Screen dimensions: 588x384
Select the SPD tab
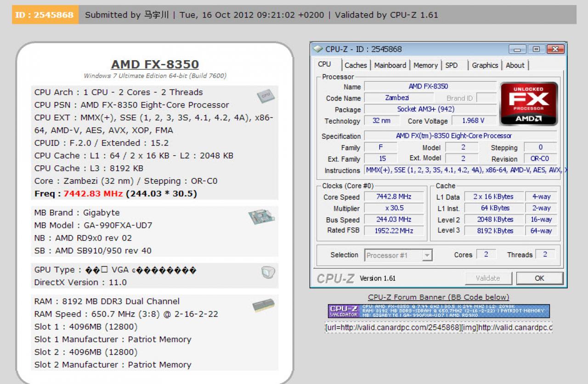[452, 65]
